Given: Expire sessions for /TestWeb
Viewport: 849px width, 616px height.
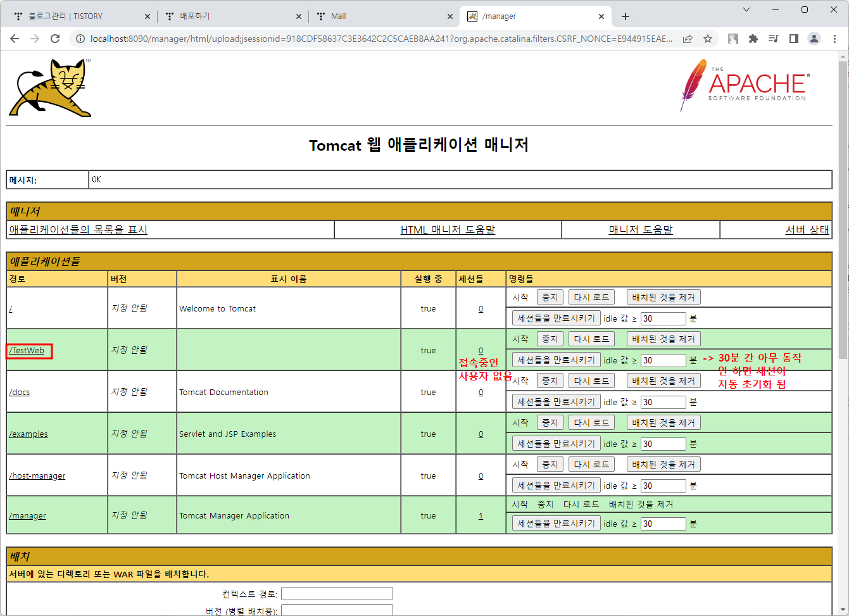Looking at the screenshot, I should (x=556, y=360).
